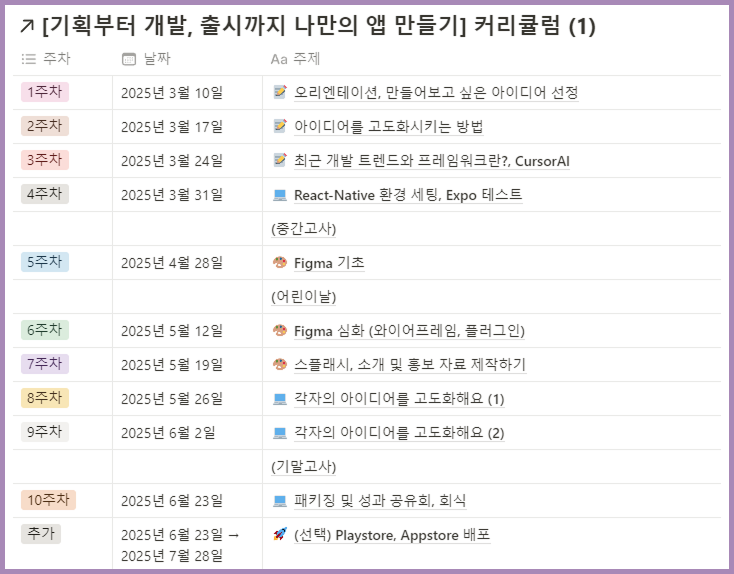
Task: Click memo icon on 오리엔테이션 row
Action: [x=280, y=92]
